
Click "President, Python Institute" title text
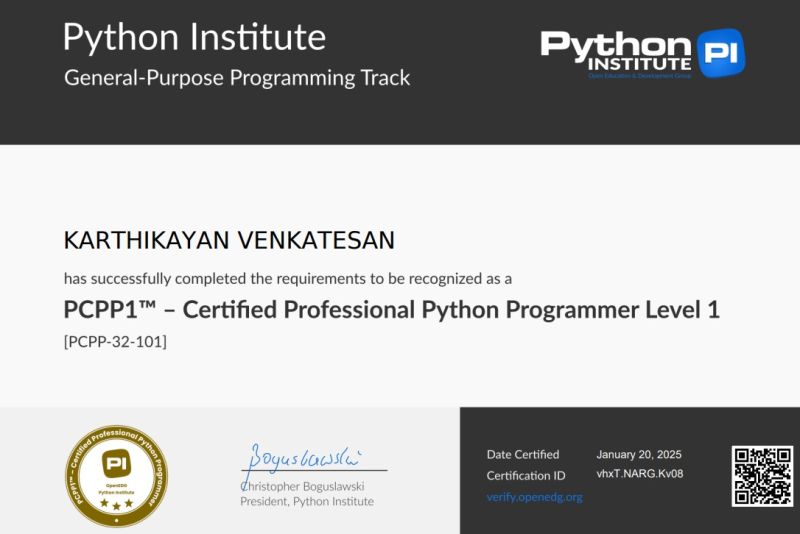pyautogui.click(x=306, y=501)
